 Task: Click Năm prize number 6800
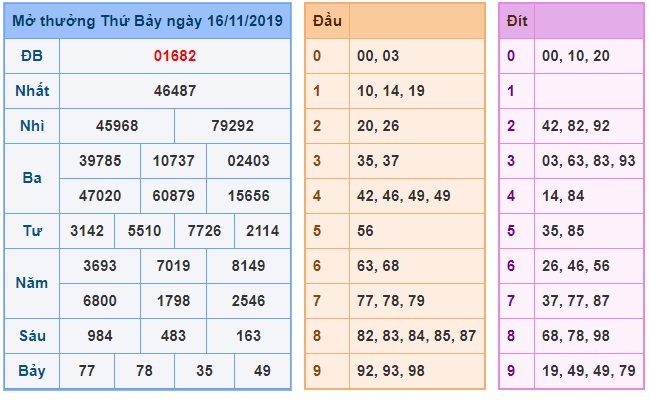100,301
